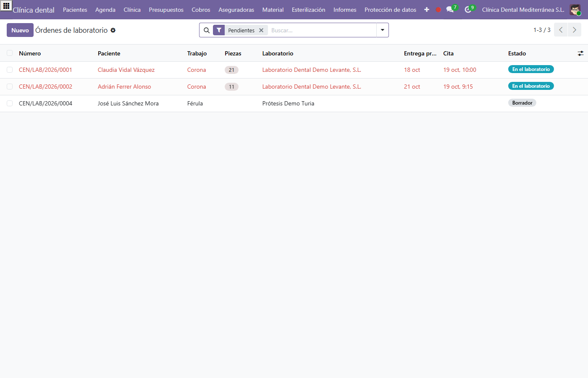The image size is (588, 378).
Task: Open the Esterilización menu
Action: (309, 10)
